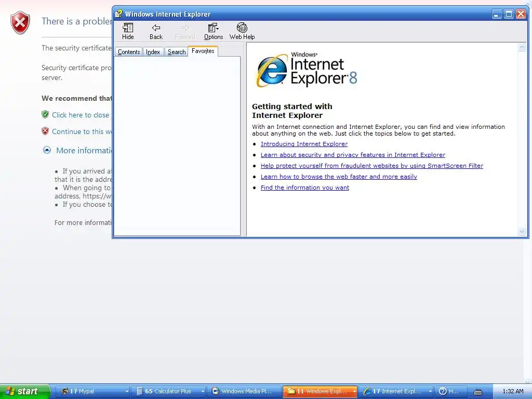
Task: Expand Calculator Plus group dropdown arrow
Action: (203, 391)
